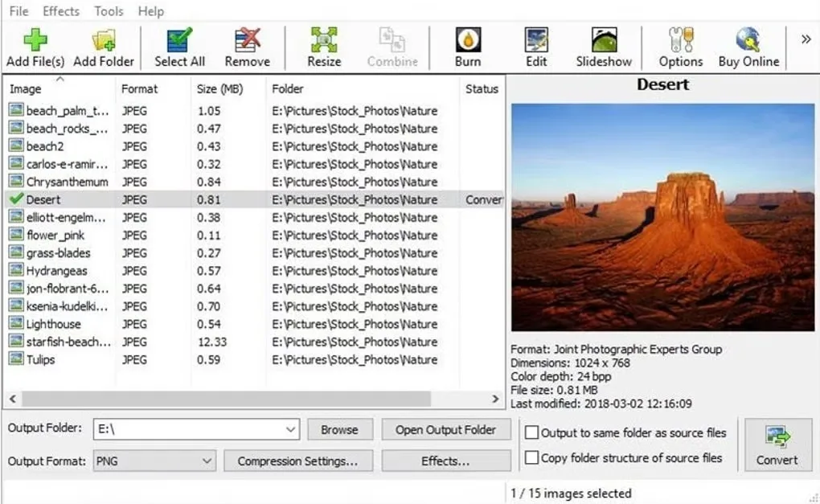Click the Browse button
The image size is (820, 504).
click(340, 429)
